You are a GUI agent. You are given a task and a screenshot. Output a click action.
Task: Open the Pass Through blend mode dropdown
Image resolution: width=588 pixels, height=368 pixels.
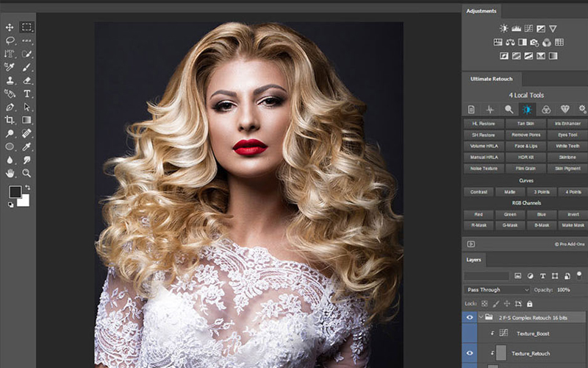coord(497,289)
